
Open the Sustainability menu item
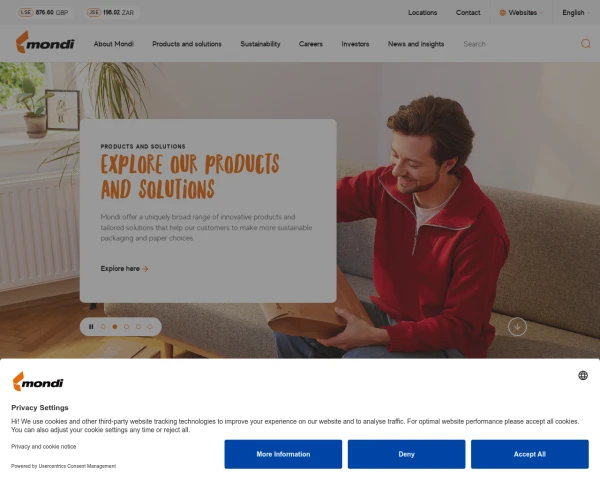(260, 44)
